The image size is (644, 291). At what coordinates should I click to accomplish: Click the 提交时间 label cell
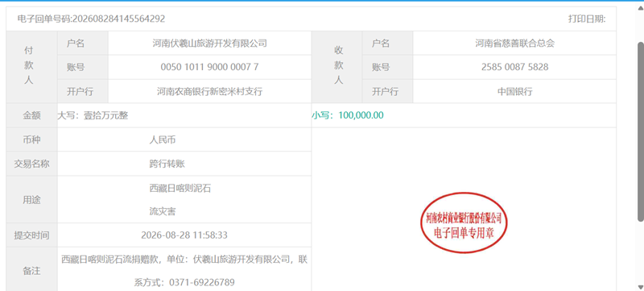31,235
